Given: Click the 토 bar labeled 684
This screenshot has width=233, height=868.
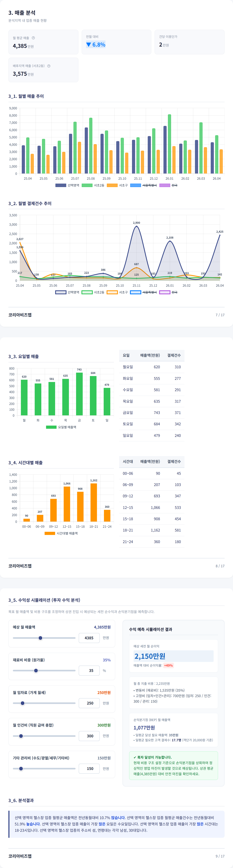Looking at the screenshot, I should (93, 396).
